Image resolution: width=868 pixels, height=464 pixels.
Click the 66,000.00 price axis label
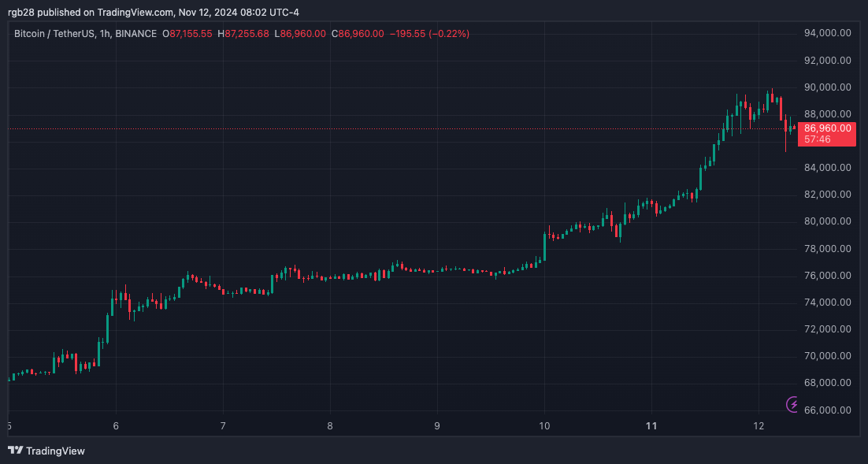point(825,410)
